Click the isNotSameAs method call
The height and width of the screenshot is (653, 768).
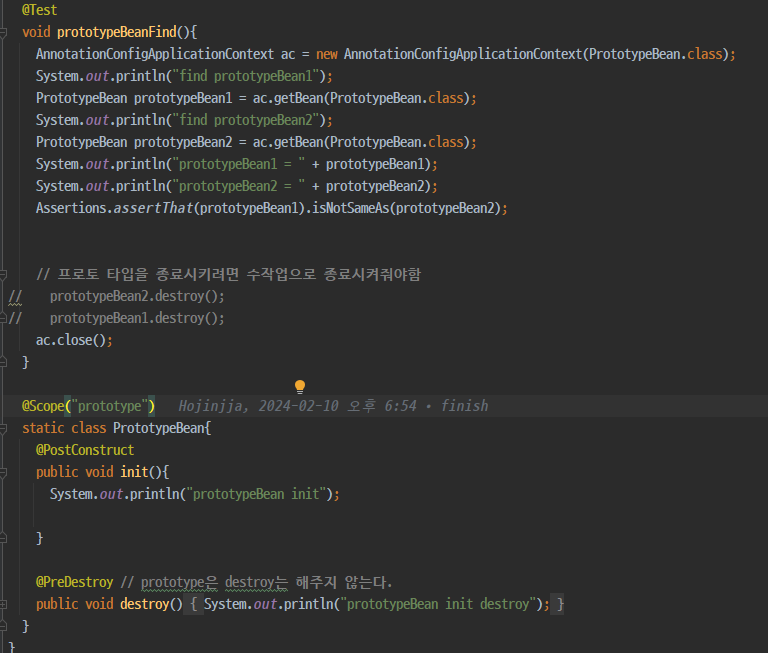click(351, 208)
